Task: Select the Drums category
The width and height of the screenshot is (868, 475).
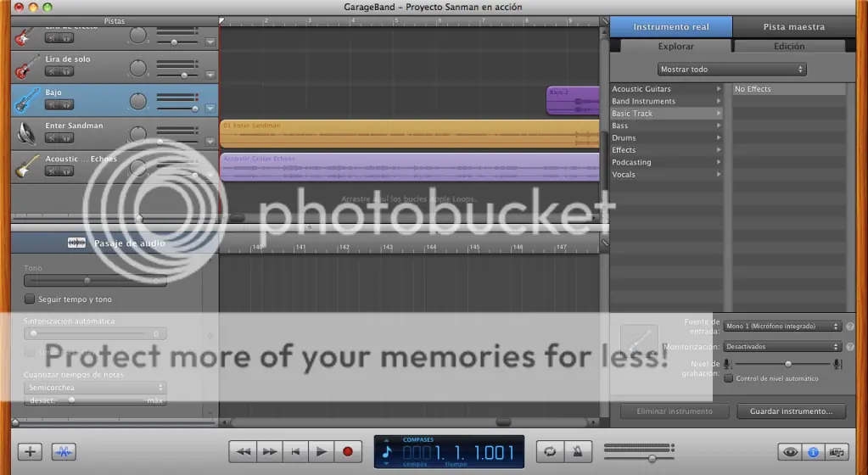Action: tap(667, 137)
